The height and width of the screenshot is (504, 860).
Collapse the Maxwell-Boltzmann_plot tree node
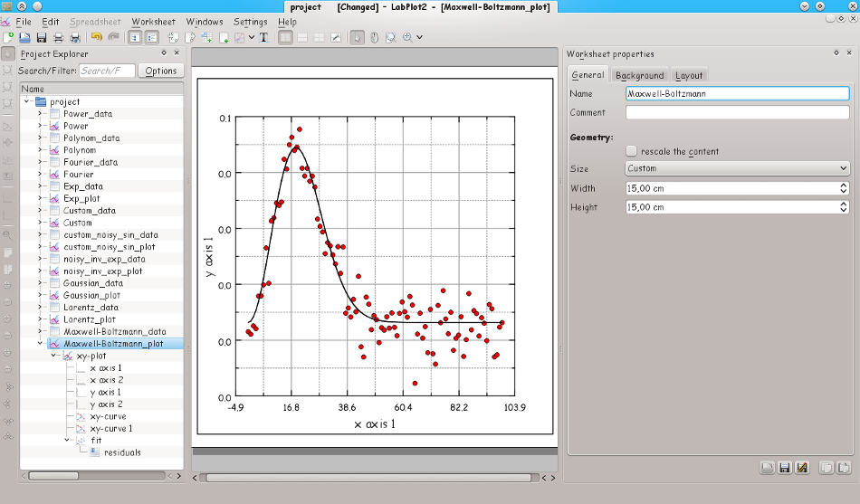41,344
